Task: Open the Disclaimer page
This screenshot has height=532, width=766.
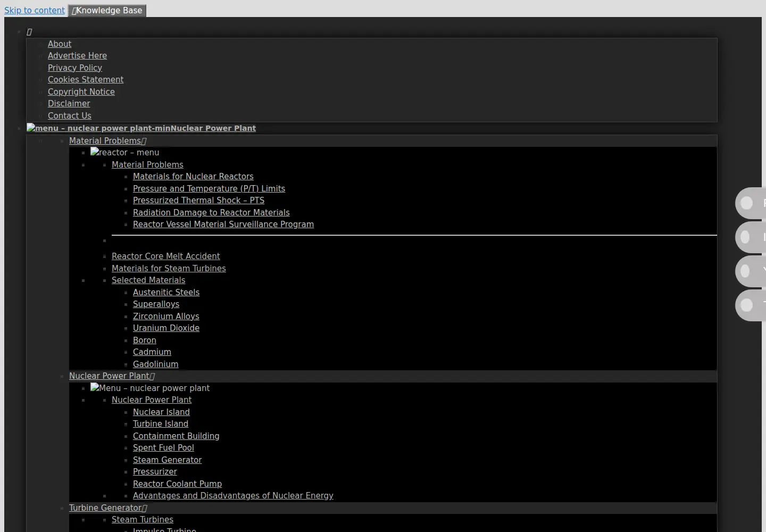Action: (69, 104)
